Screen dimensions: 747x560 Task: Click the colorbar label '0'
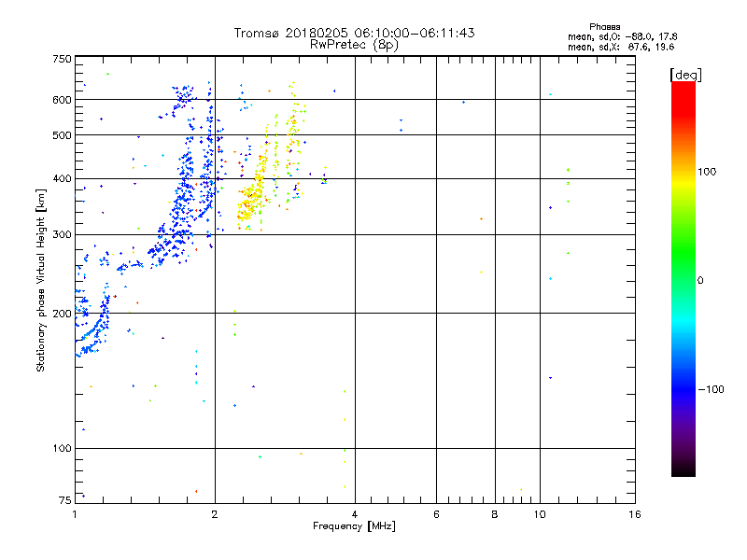click(x=700, y=281)
